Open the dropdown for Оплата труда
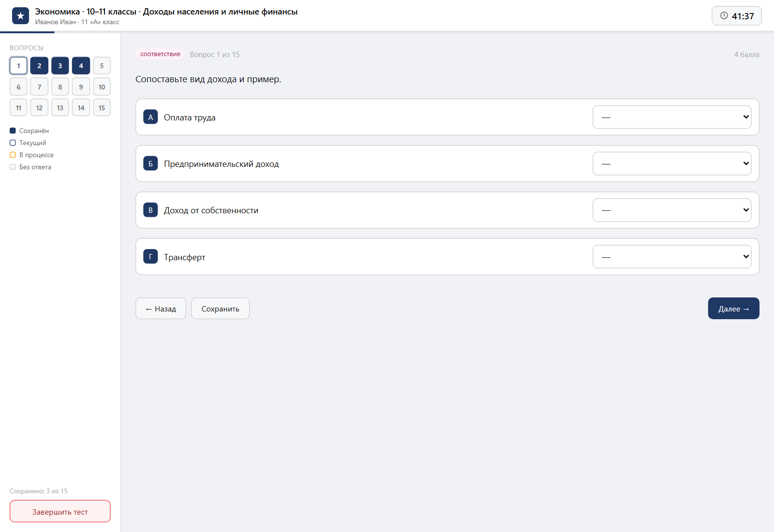 (672, 117)
